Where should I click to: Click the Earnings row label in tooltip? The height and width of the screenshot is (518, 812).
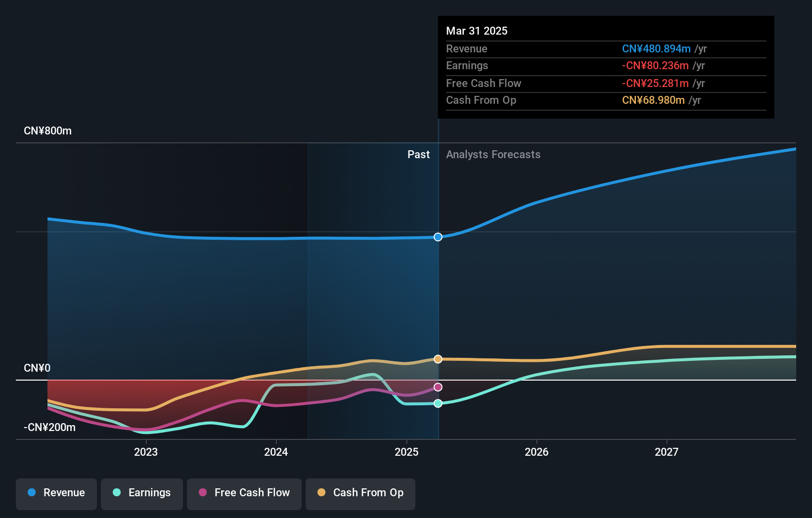coord(467,65)
